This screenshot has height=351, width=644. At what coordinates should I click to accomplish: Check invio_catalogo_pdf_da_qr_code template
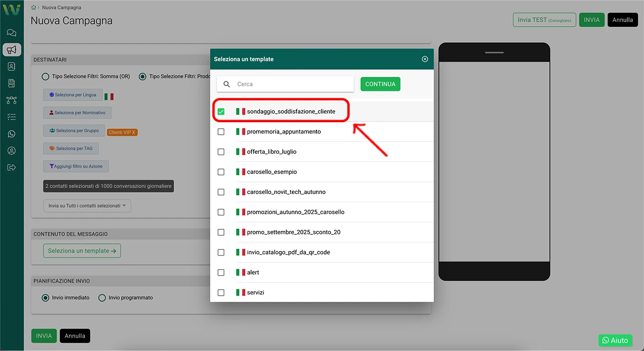[x=221, y=252]
